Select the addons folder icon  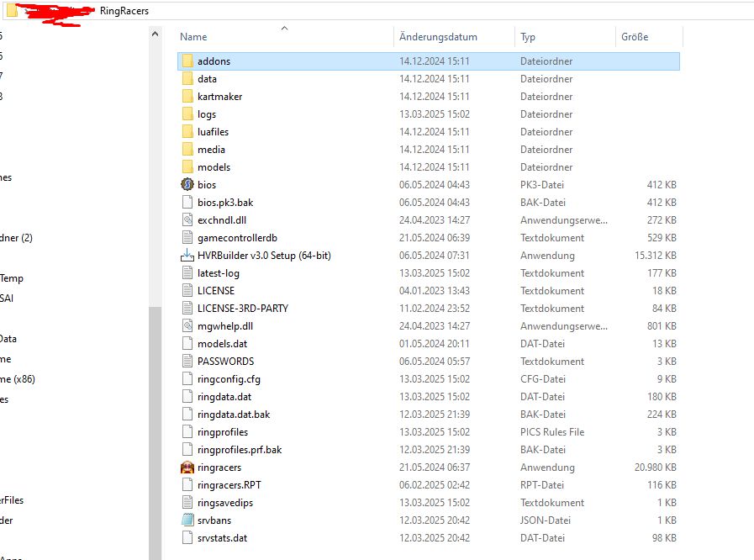click(187, 61)
